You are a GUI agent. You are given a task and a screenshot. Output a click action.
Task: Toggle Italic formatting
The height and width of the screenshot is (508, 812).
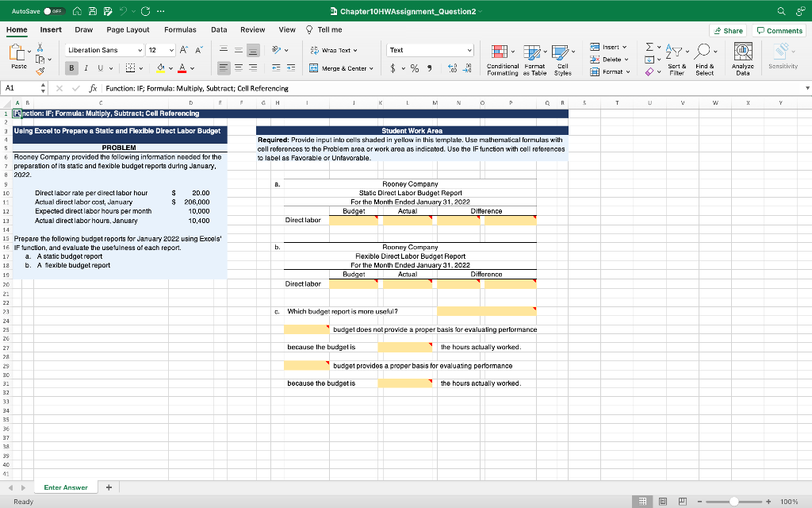pos(85,68)
